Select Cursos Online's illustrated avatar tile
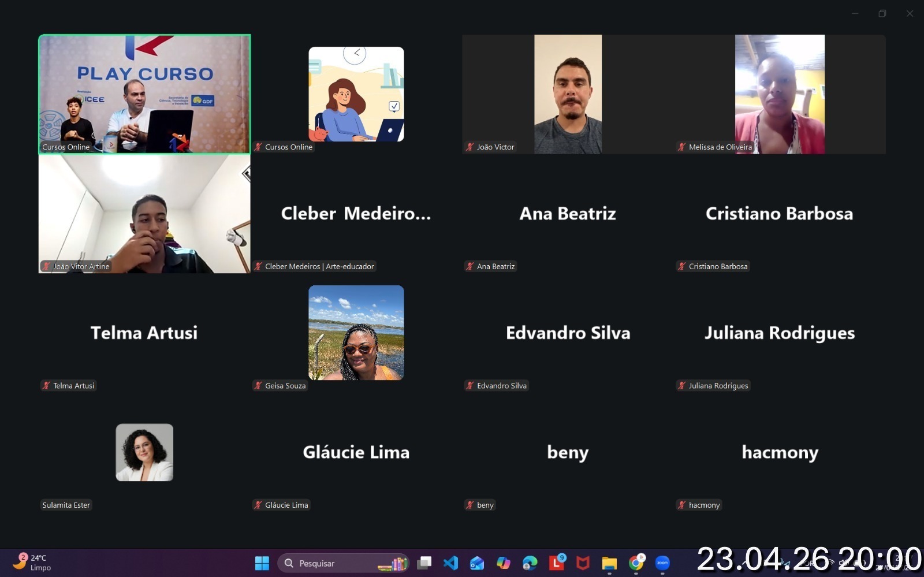 click(x=356, y=94)
